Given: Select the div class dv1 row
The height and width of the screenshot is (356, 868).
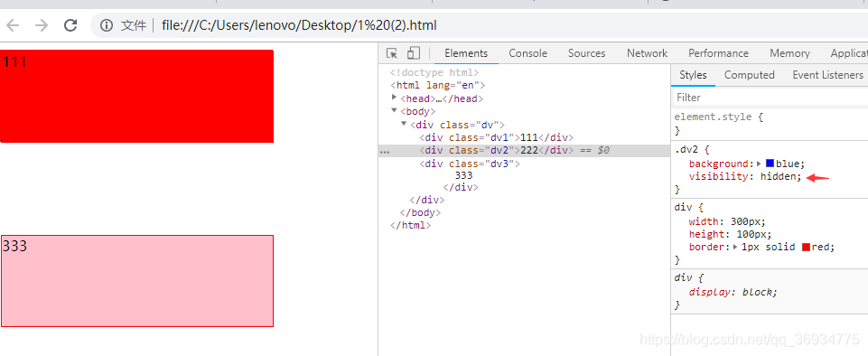Looking at the screenshot, I should click(497, 138).
